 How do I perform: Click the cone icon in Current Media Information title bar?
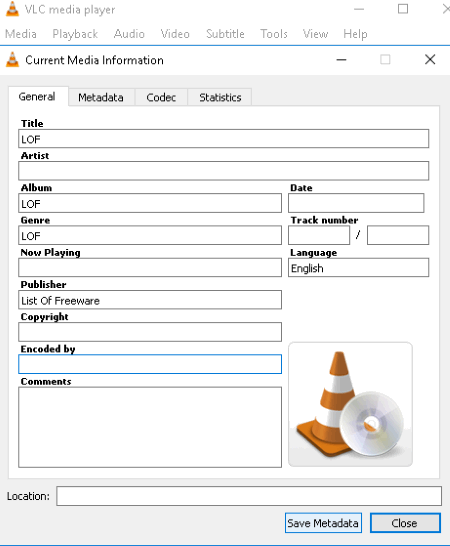(13, 60)
